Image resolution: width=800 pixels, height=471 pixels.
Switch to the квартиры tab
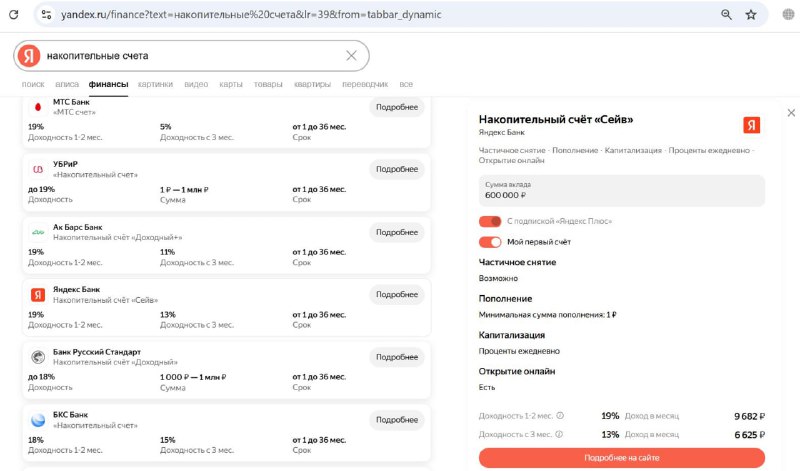point(312,84)
